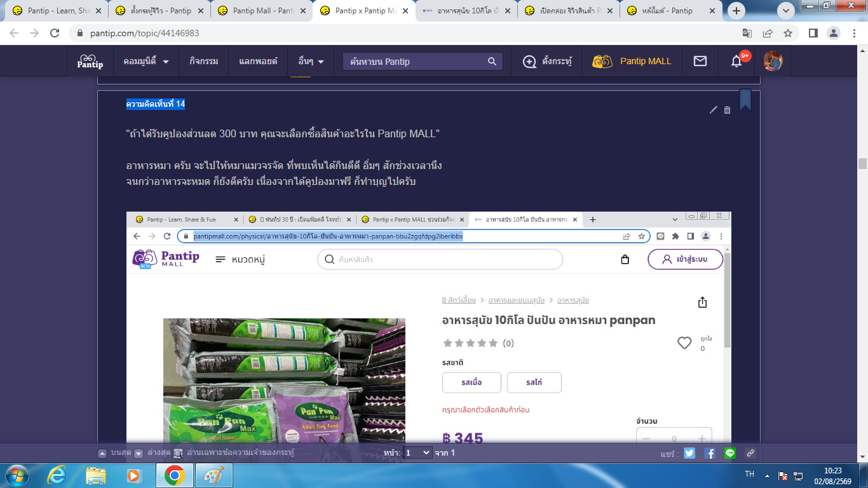
Task: Click Chrome's share-this-page icon
Action: pos(768,33)
